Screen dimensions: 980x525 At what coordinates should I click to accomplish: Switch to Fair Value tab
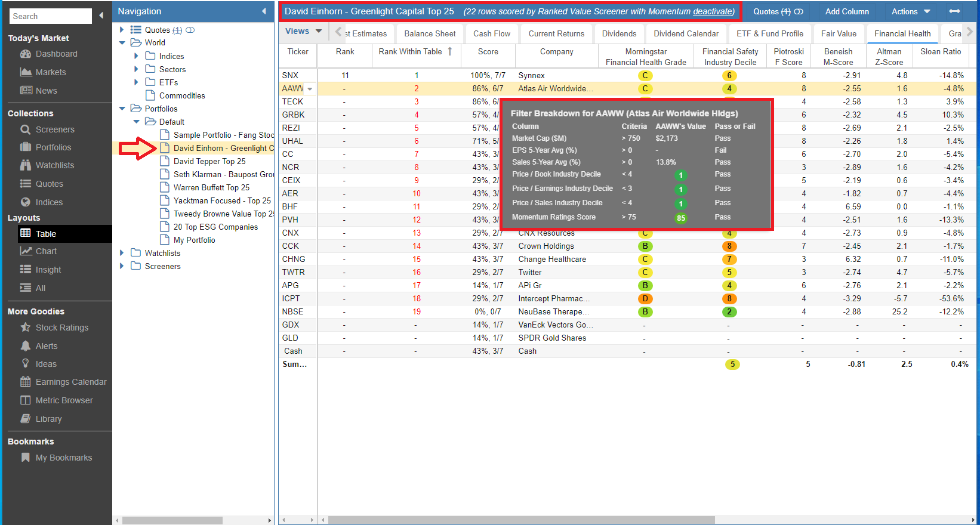(x=839, y=33)
